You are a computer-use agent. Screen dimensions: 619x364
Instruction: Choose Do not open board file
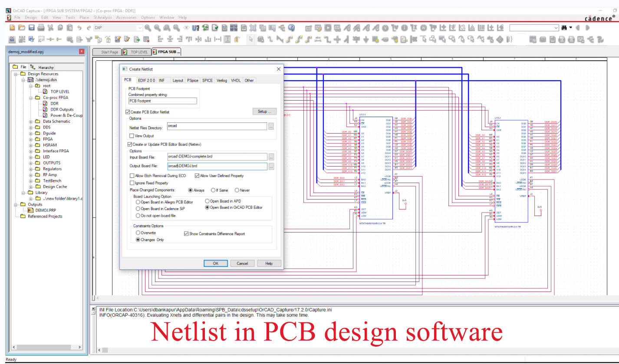pos(138,216)
